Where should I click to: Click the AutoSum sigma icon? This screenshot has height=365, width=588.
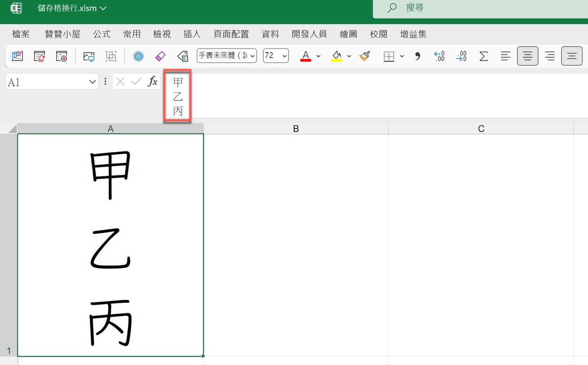tap(483, 56)
